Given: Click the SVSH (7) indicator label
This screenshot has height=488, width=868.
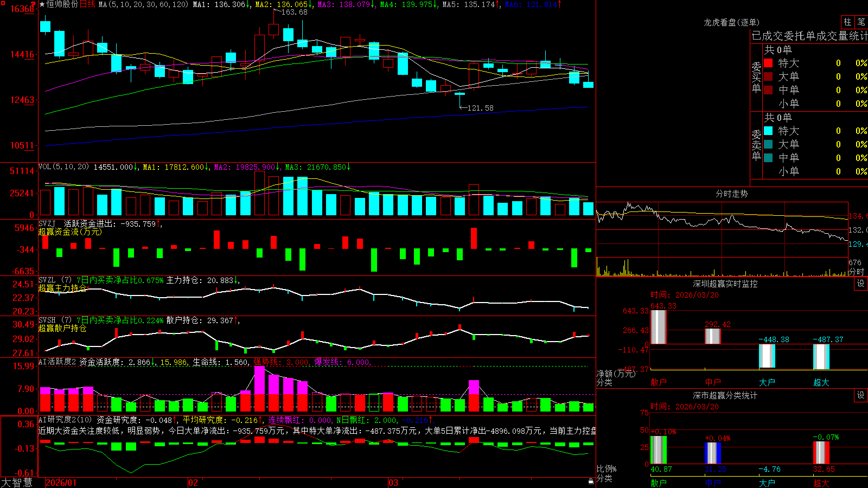Looking at the screenshot, I should tap(55, 320).
